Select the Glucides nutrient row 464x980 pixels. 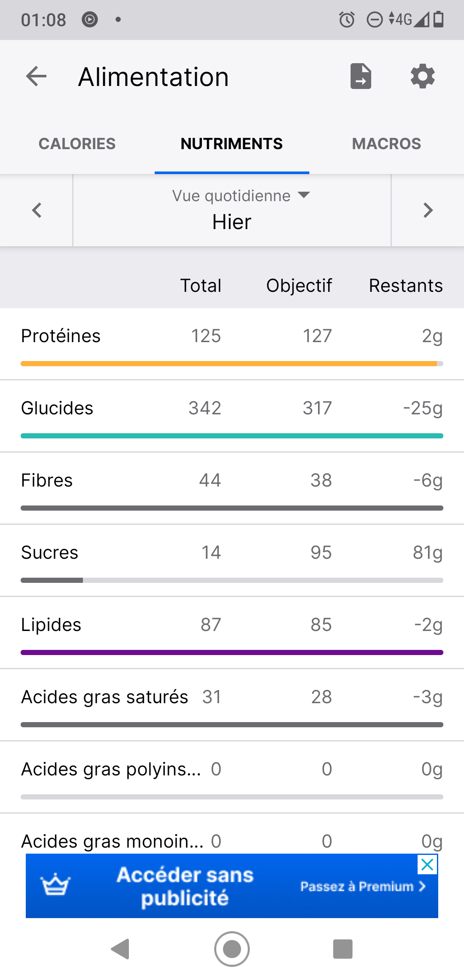click(232, 408)
